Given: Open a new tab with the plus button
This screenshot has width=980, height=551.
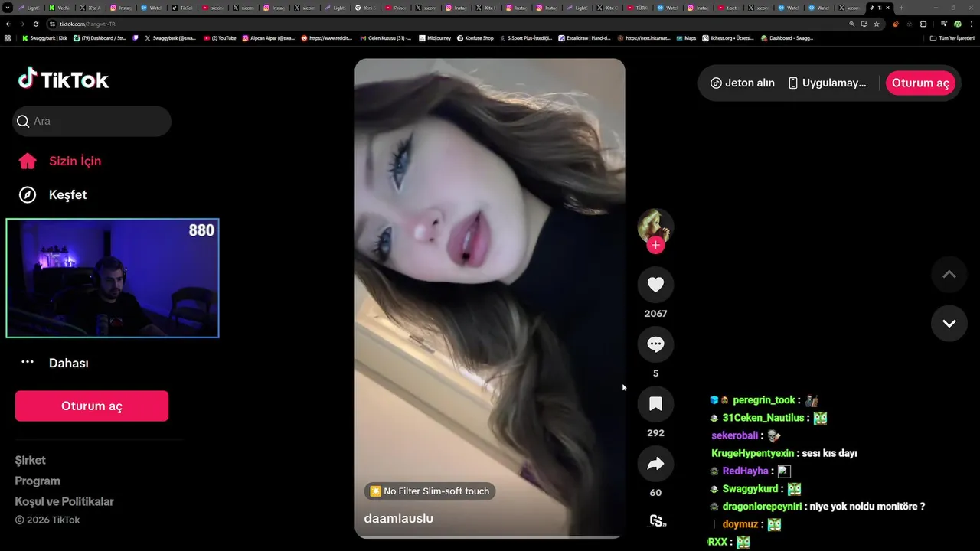Looking at the screenshot, I should tap(901, 8).
